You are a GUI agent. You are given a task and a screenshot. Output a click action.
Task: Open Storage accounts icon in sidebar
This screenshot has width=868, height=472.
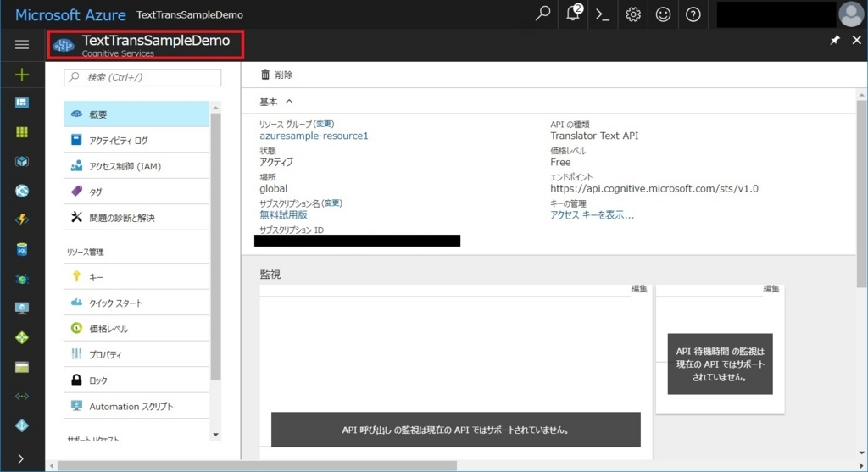click(22, 367)
